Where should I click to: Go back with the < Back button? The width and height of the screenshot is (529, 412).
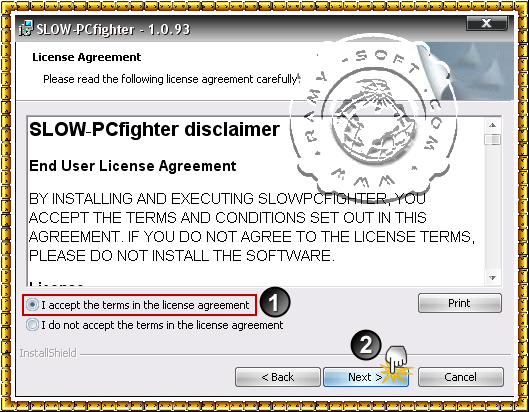[x=278, y=377]
